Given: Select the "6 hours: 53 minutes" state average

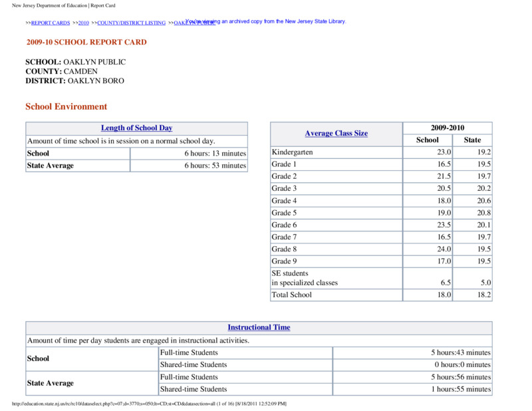Looking at the screenshot, I should (x=215, y=166).
